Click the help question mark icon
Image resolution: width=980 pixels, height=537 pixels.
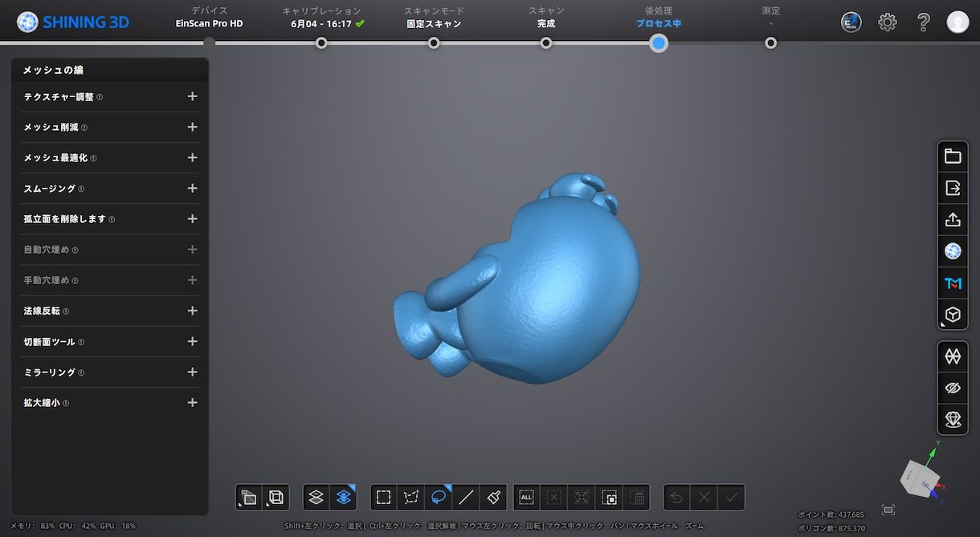[x=924, y=22]
